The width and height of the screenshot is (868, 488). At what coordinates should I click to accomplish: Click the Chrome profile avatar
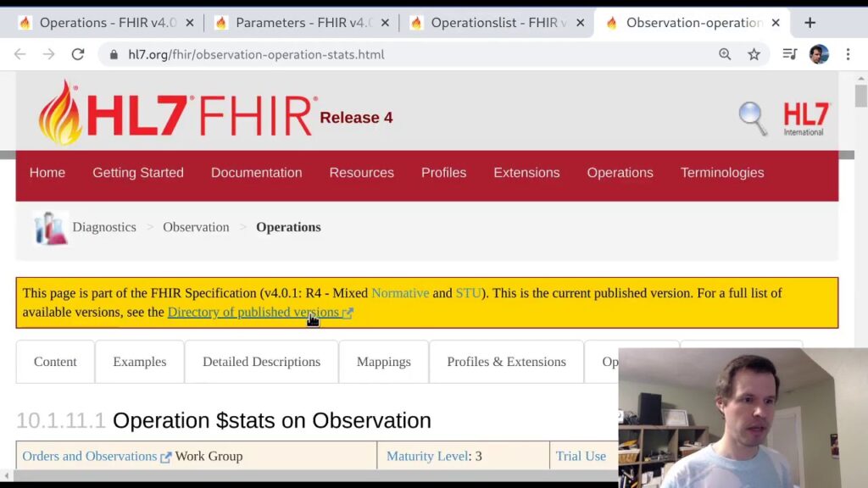pos(818,54)
